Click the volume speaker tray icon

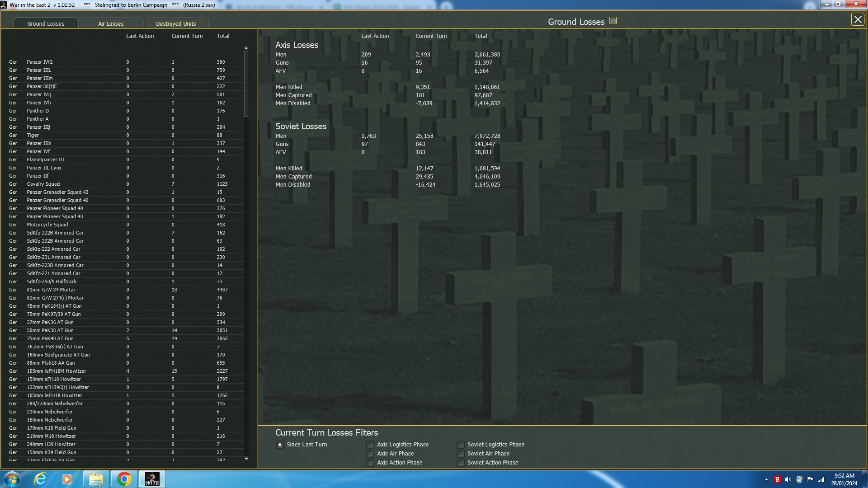pyautogui.click(x=788, y=479)
